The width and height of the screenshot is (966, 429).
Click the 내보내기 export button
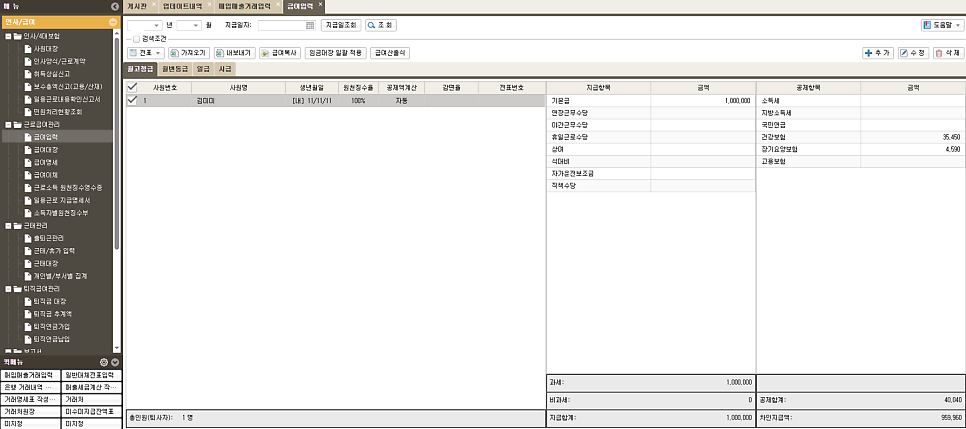(235, 53)
